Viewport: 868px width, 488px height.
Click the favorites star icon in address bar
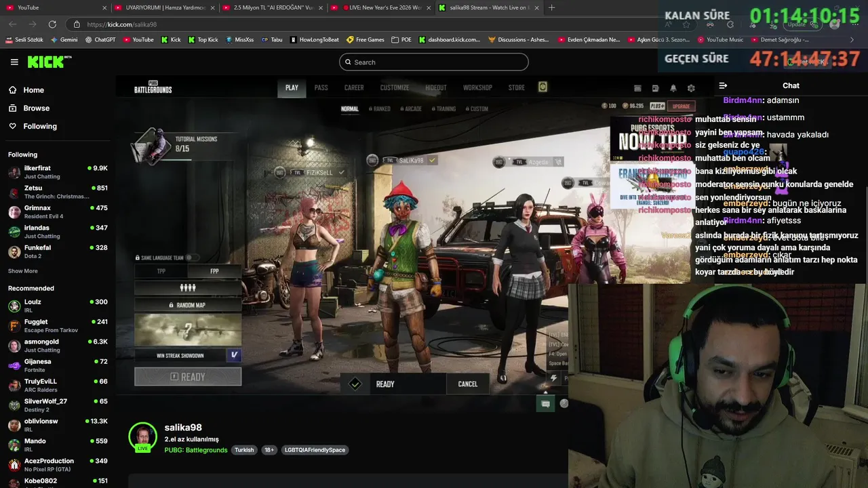(x=686, y=24)
